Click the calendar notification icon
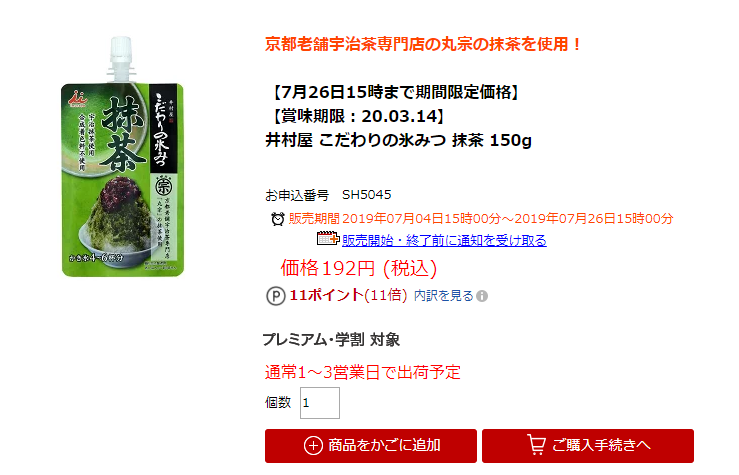 tap(328, 239)
